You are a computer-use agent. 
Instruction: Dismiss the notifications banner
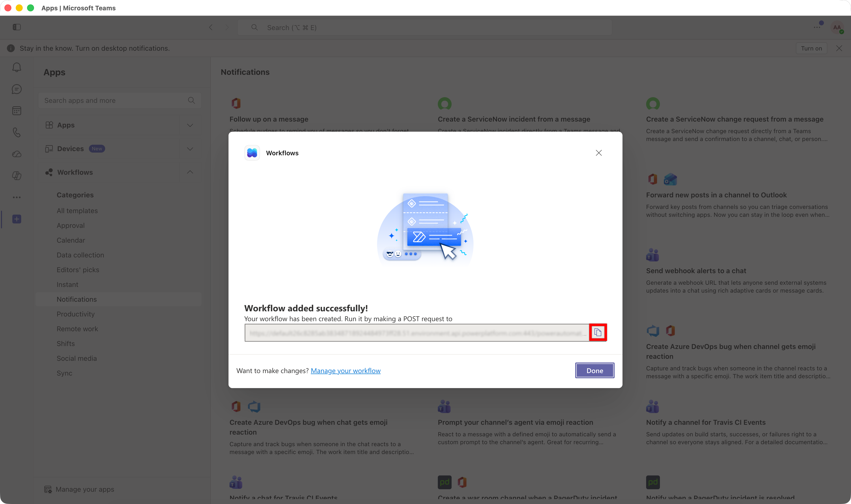point(839,48)
